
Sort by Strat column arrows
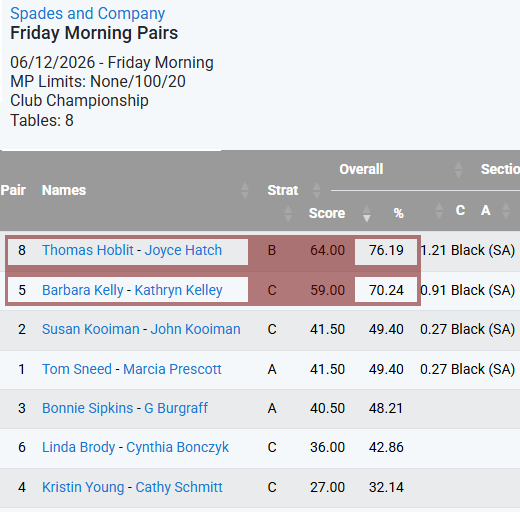[316, 191]
